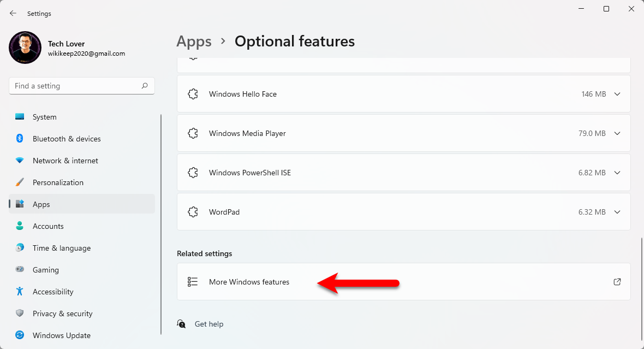The width and height of the screenshot is (644, 349).
Task: Select the Windows PowerShell ISE label
Action: (x=250, y=173)
